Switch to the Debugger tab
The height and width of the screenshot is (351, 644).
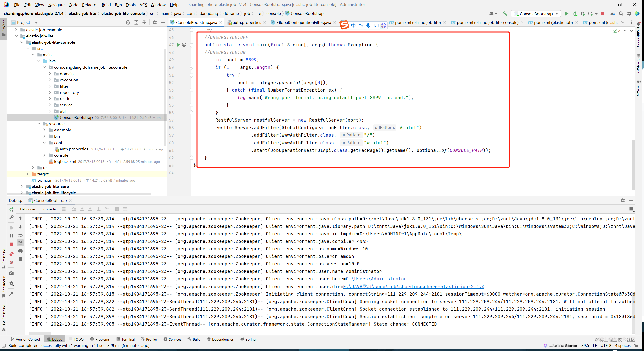pos(28,209)
